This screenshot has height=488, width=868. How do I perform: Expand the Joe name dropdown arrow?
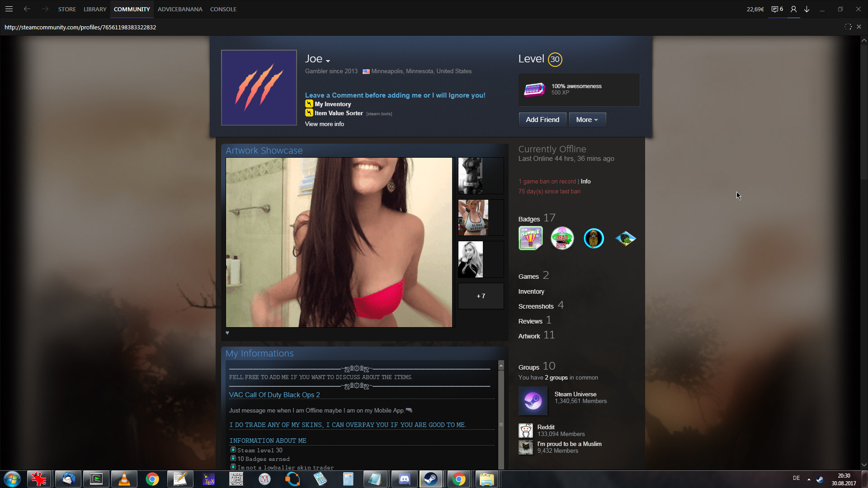pyautogui.click(x=328, y=61)
